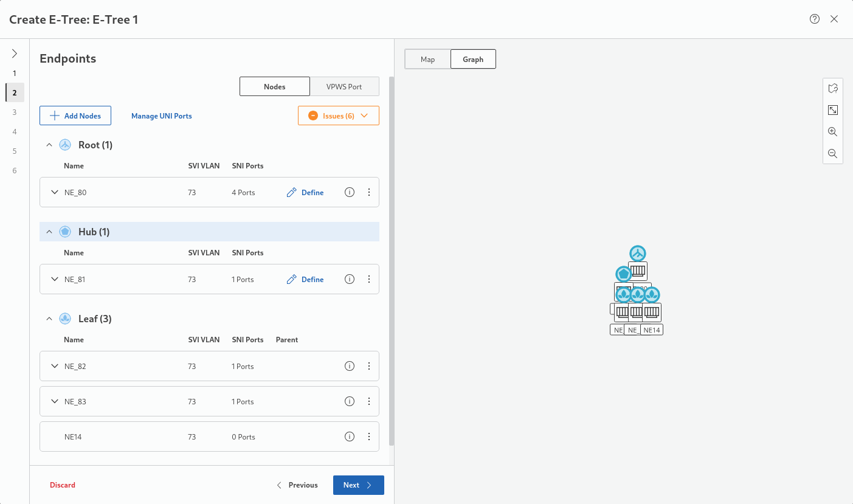
Task: Open the three-dot menu for NE_81
Action: coord(369,279)
